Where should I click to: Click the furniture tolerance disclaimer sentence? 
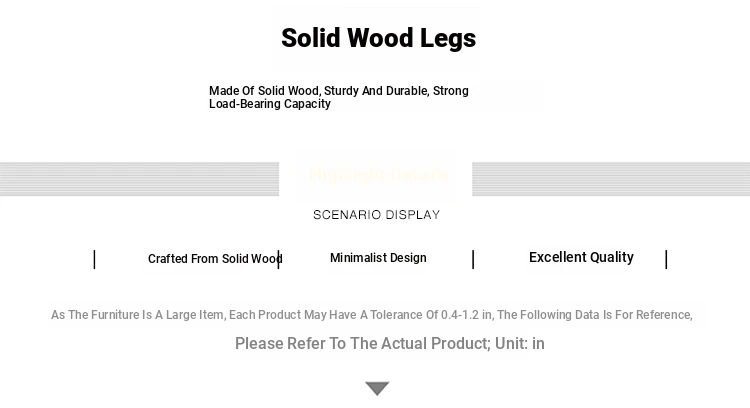[x=372, y=315]
